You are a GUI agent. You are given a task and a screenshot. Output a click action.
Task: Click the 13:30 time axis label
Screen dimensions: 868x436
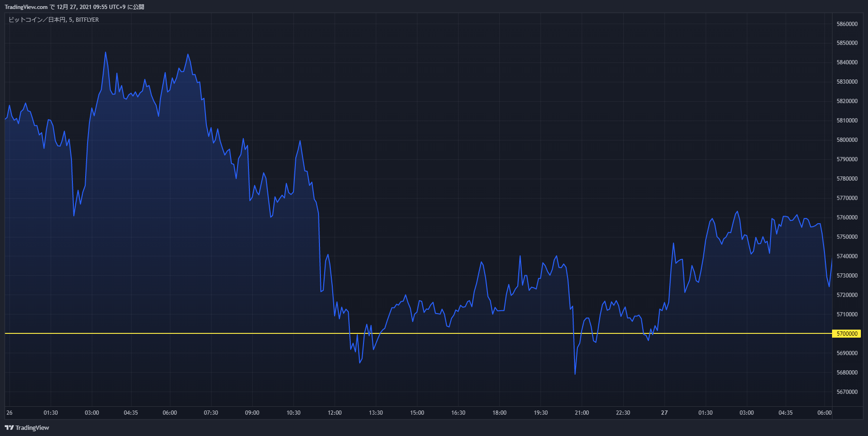[x=376, y=413]
